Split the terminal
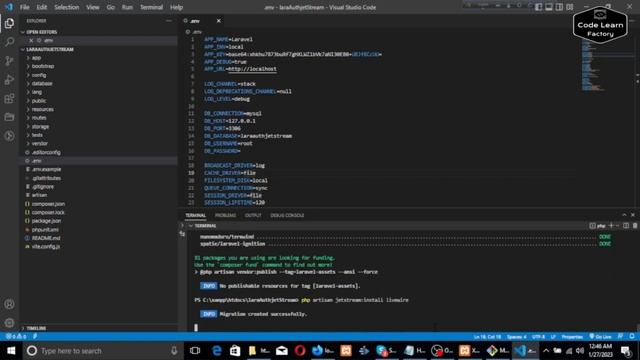Viewport: 640px width, 360px height. [626, 226]
